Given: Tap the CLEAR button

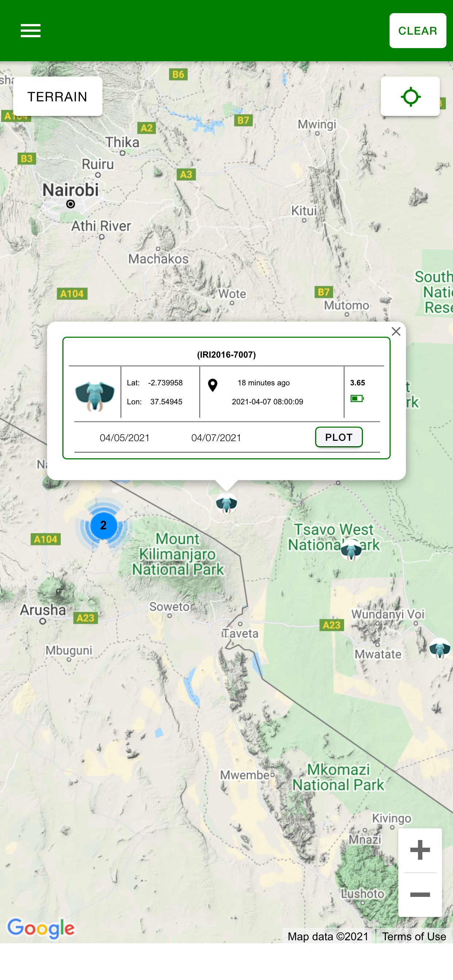Looking at the screenshot, I should pyautogui.click(x=418, y=31).
